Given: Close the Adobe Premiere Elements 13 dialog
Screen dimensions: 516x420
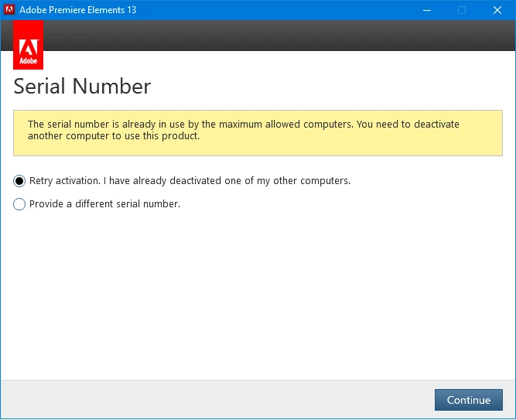Looking at the screenshot, I should pyautogui.click(x=497, y=10).
